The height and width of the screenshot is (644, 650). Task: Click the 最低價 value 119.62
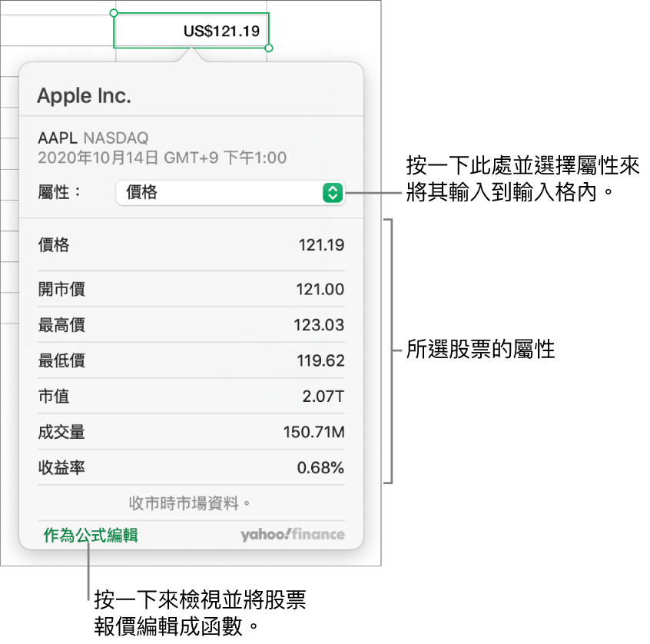coord(320,360)
